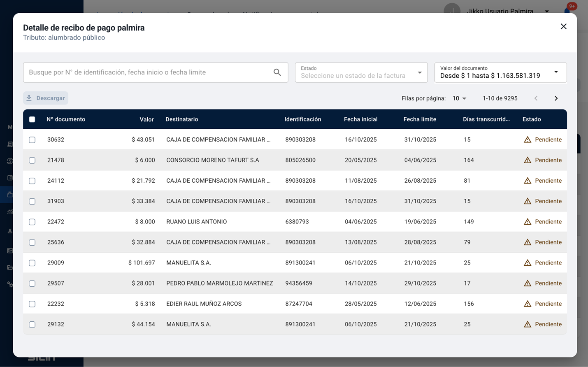
Task: Open the rows per page selector
Action: click(x=459, y=98)
